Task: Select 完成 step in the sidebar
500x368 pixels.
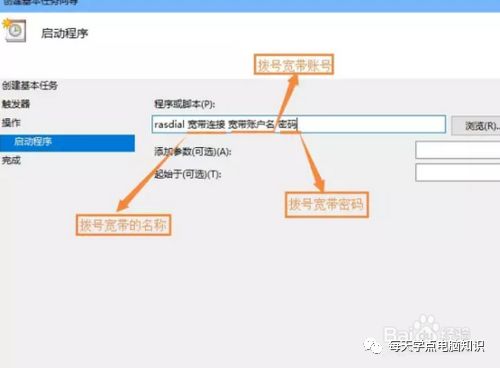Action: tap(11, 161)
